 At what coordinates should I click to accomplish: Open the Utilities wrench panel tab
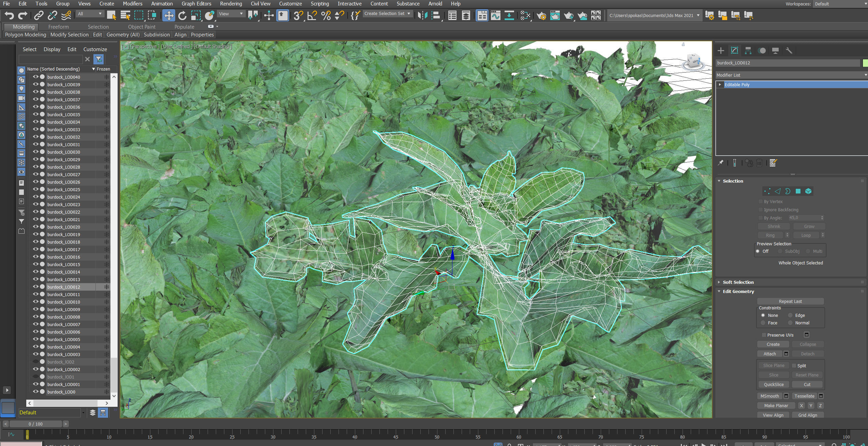click(789, 50)
